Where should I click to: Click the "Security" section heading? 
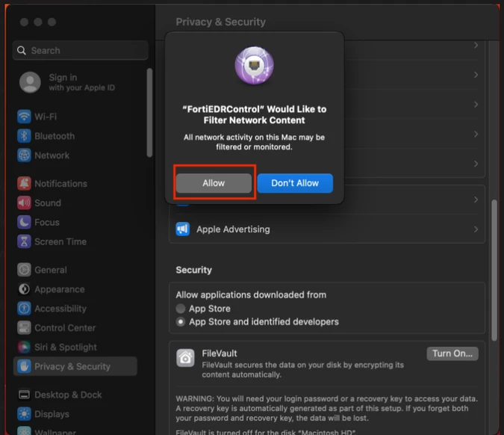tap(194, 270)
